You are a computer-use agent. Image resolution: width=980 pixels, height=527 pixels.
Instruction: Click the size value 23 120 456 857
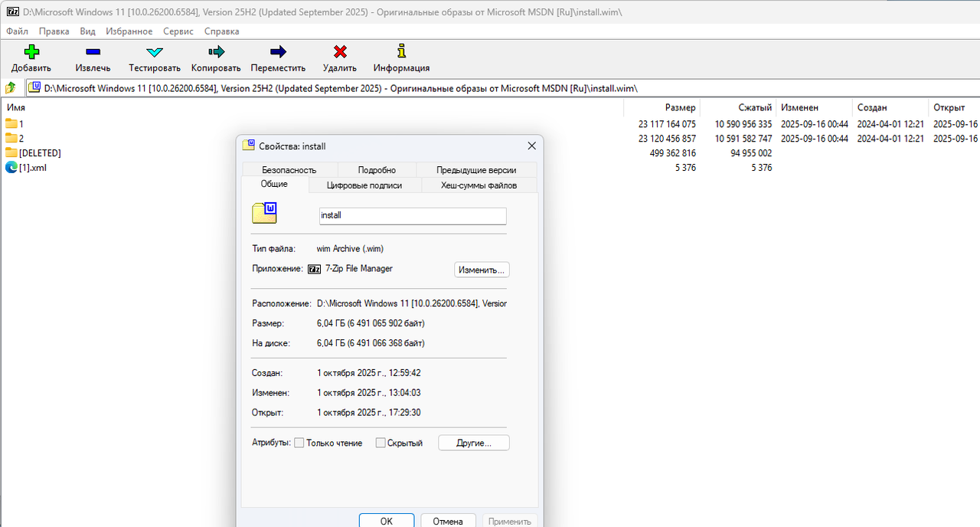[x=667, y=138]
